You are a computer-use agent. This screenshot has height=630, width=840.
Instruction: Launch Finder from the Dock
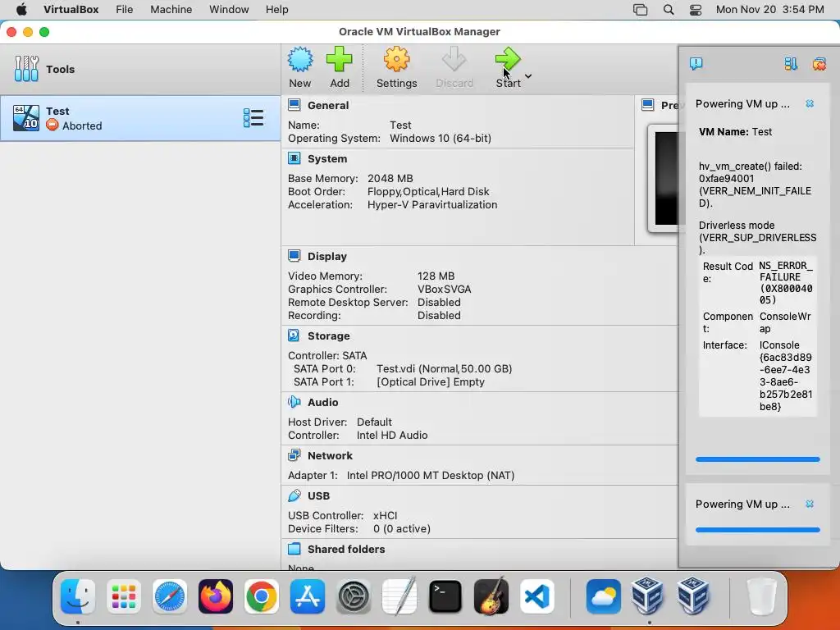click(78, 596)
